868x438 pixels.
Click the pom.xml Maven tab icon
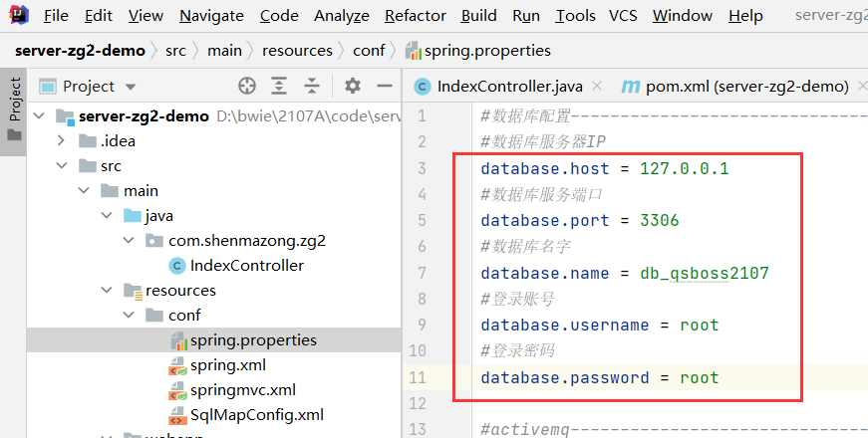coord(631,87)
